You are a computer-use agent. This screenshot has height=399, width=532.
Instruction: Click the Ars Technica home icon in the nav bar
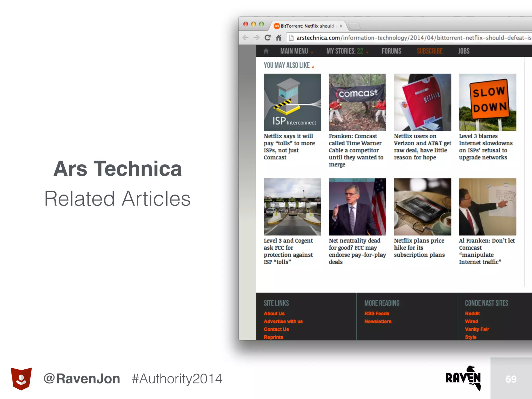[266, 51]
